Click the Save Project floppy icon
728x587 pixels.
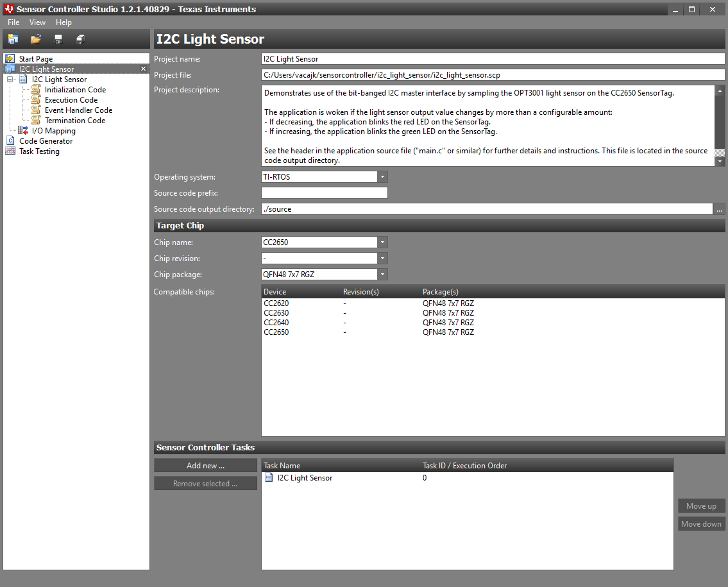(x=58, y=40)
